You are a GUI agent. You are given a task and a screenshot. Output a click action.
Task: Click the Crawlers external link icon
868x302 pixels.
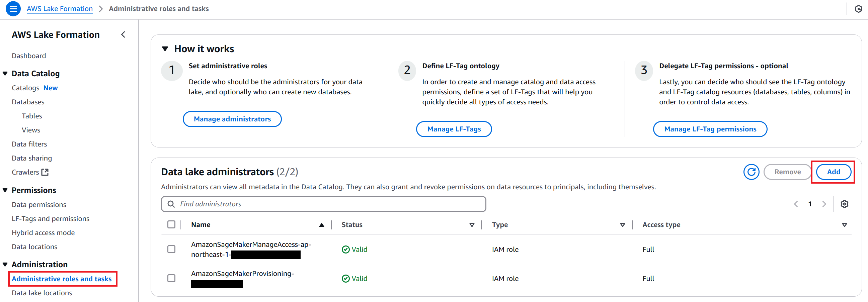tap(45, 172)
